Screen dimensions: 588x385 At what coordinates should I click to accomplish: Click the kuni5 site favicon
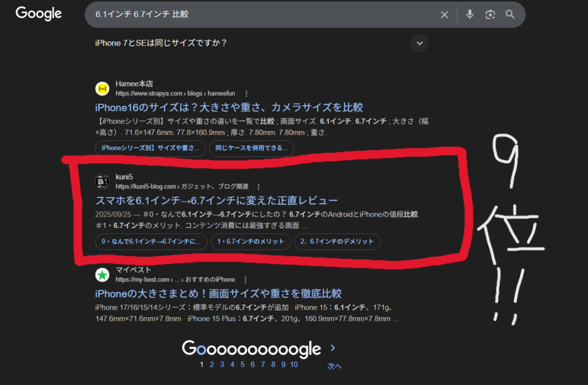coord(102,182)
